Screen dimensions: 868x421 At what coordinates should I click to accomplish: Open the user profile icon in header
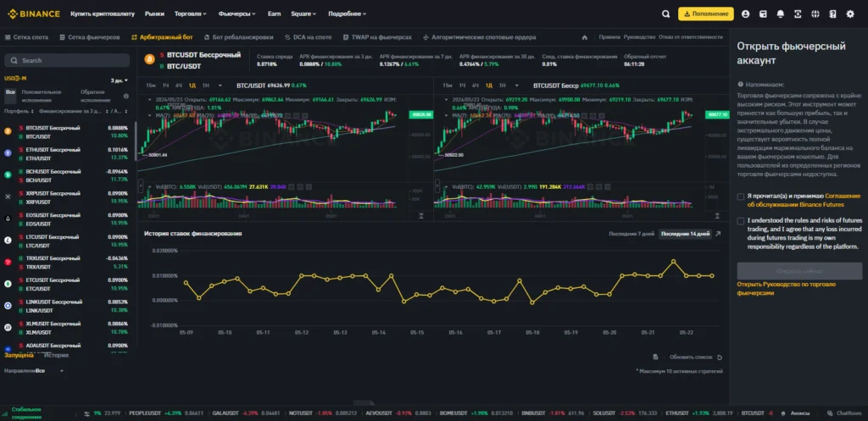(x=745, y=14)
